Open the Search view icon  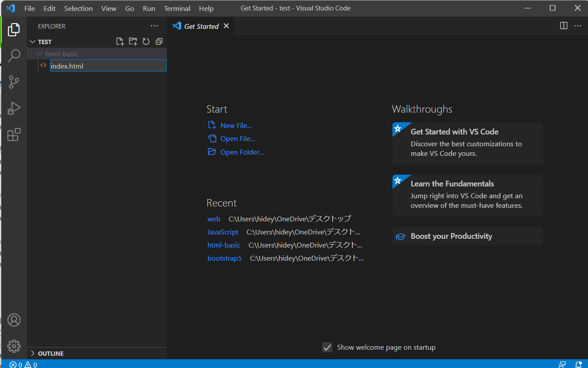[x=14, y=56]
